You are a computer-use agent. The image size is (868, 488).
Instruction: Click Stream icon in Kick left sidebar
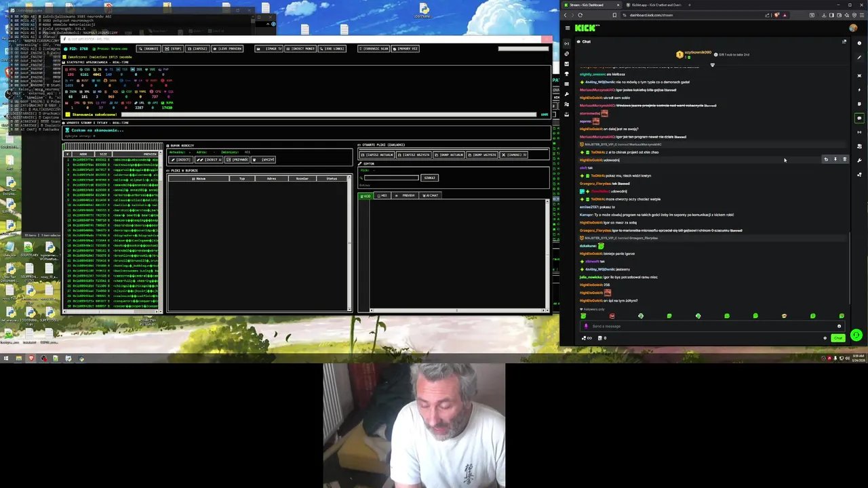point(567,43)
